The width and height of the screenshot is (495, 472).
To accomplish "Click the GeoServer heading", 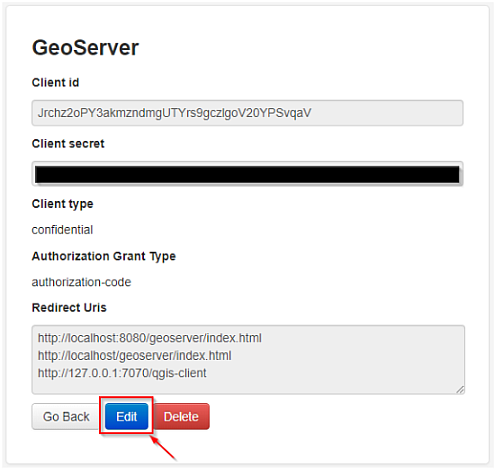I will 85,47.
